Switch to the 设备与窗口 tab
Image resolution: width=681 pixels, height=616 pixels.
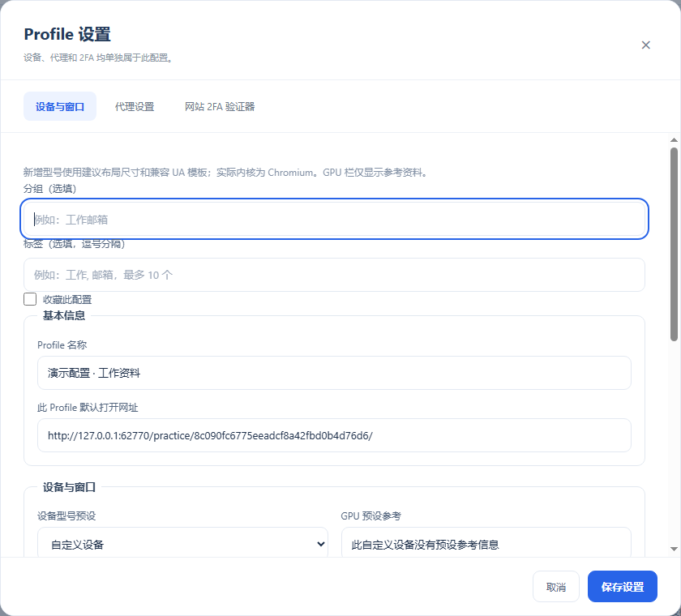pos(60,106)
